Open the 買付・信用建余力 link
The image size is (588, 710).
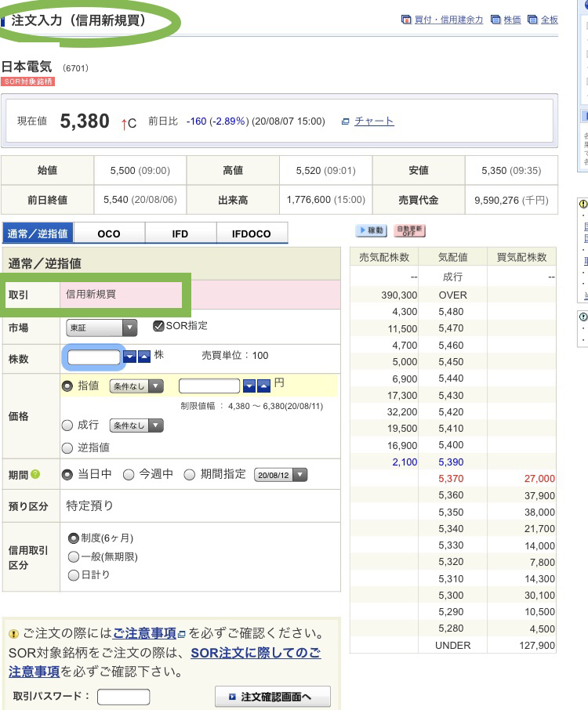(448, 20)
